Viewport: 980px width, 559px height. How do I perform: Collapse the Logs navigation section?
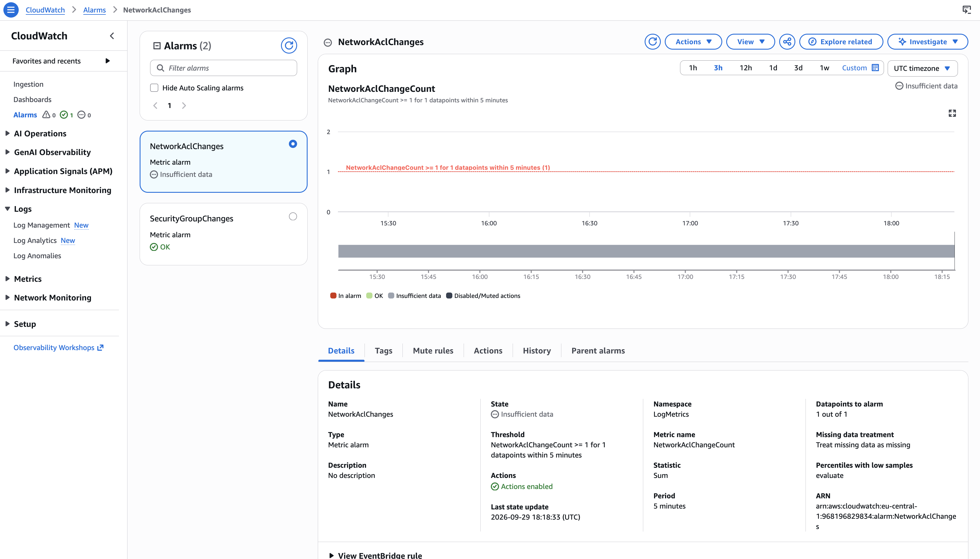(x=18, y=209)
